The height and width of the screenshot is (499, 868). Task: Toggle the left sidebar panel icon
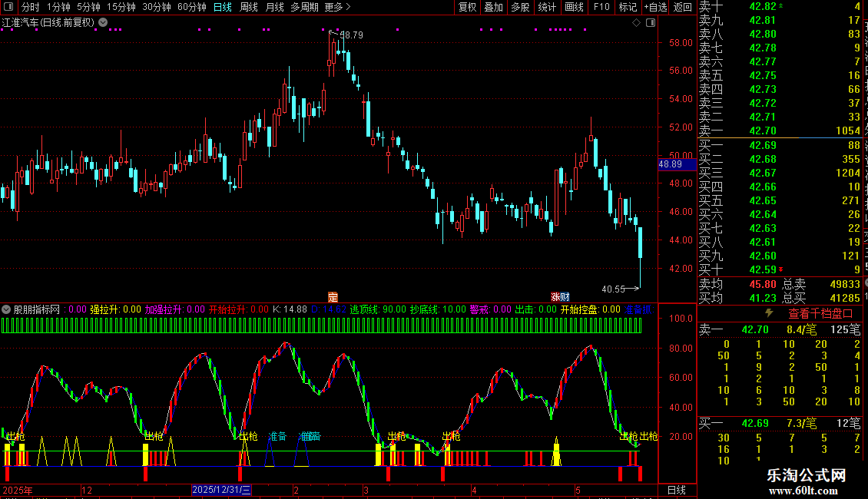coord(8,7)
